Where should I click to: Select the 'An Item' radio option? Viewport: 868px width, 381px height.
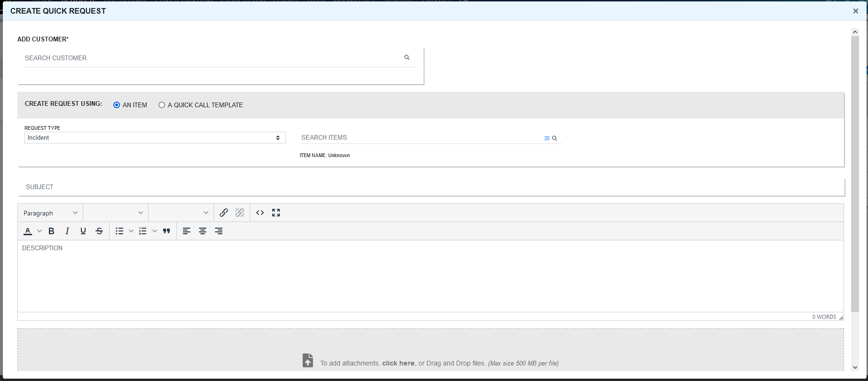(117, 105)
